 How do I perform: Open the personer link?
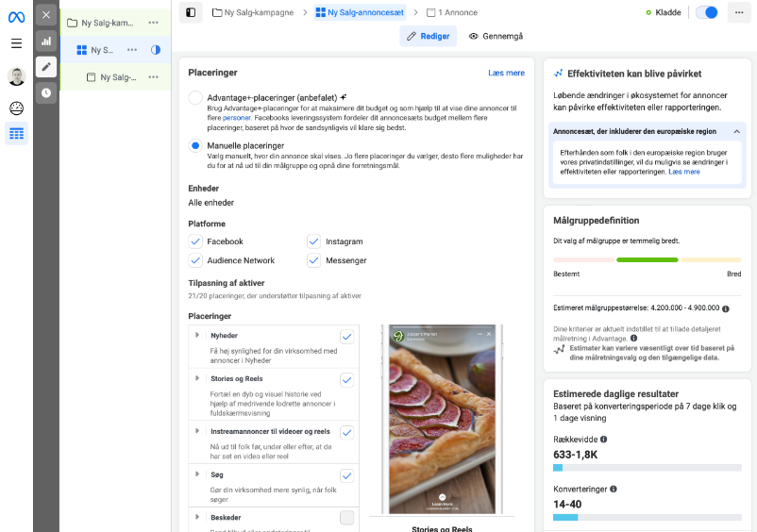[237, 118]
